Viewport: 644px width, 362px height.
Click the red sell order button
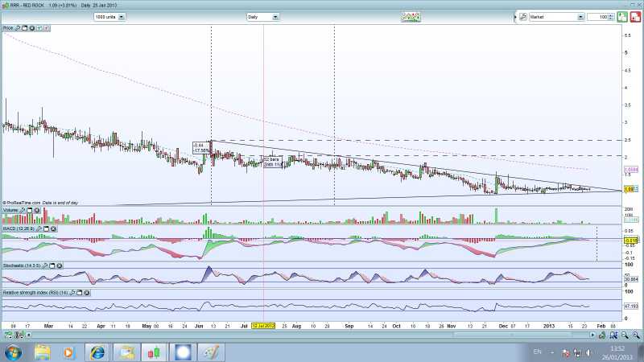(x=634, y=16)
